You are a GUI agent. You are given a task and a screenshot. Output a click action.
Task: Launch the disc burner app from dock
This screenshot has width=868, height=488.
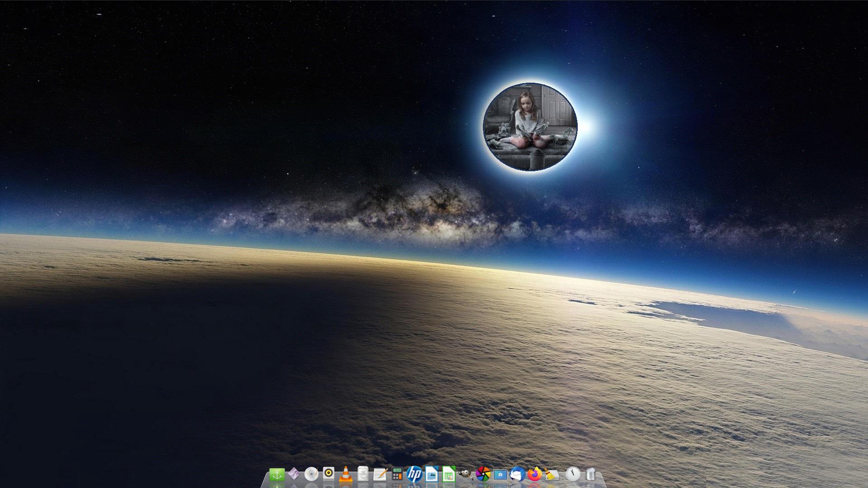pos(311,474)
